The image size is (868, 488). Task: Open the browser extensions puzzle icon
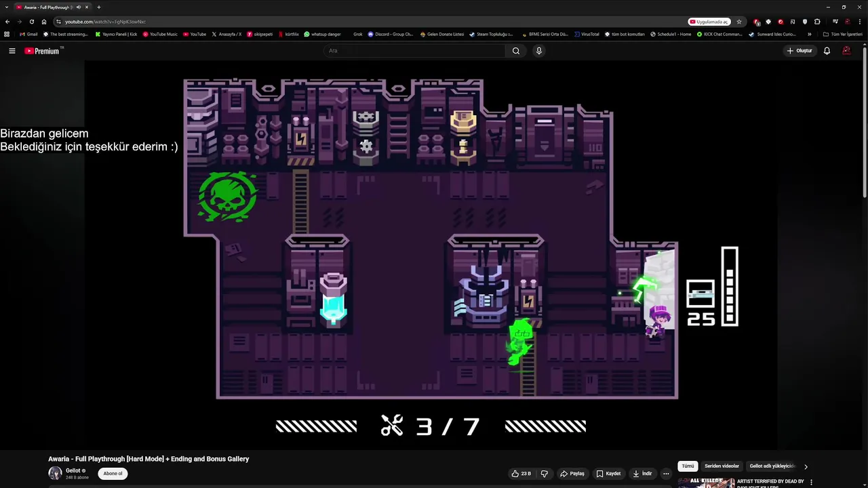coord(817,22)
